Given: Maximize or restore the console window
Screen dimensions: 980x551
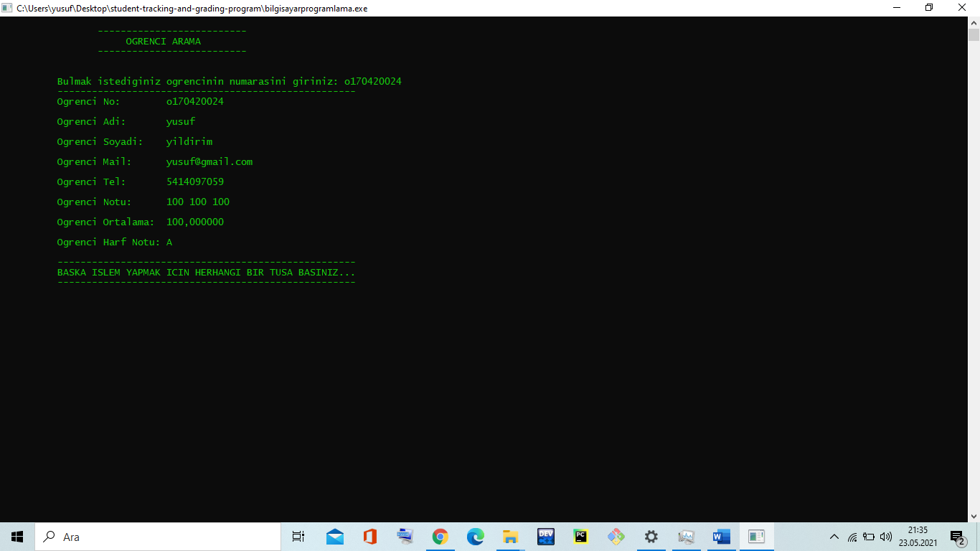Looking at the screenshot, I should click(x=929, y=8).
